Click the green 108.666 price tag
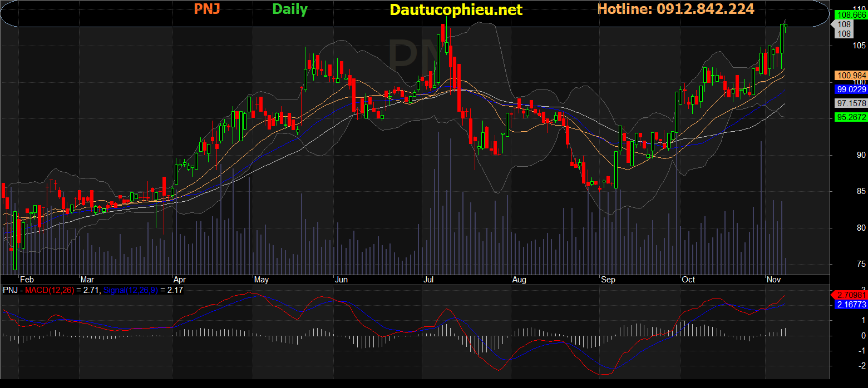This screenshot has height=388, width=868. [x=851, y=16]
